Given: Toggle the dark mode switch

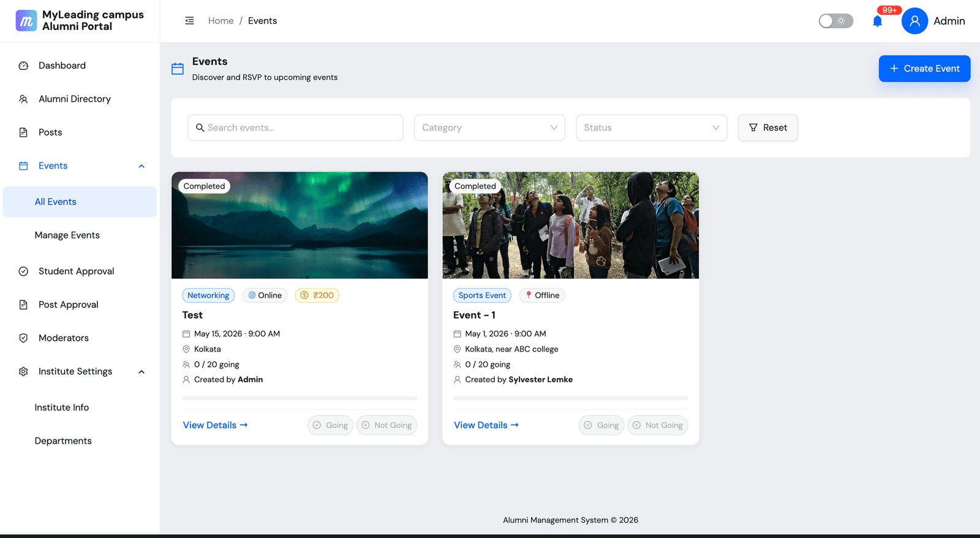Looking at the screenshot, I should click(x=836, y=21).
